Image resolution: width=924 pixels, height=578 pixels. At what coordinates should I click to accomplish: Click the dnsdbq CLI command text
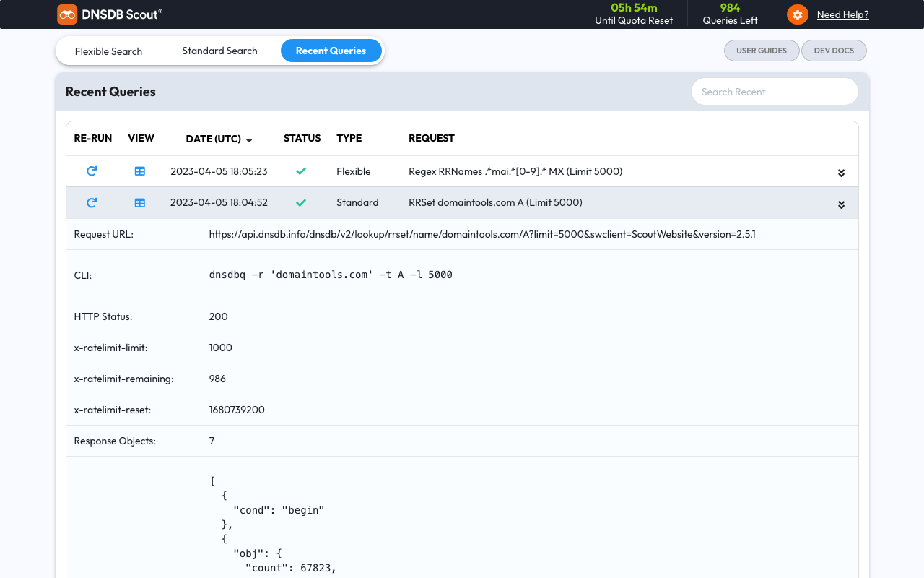pyautogui.click(x=331, y=275)
